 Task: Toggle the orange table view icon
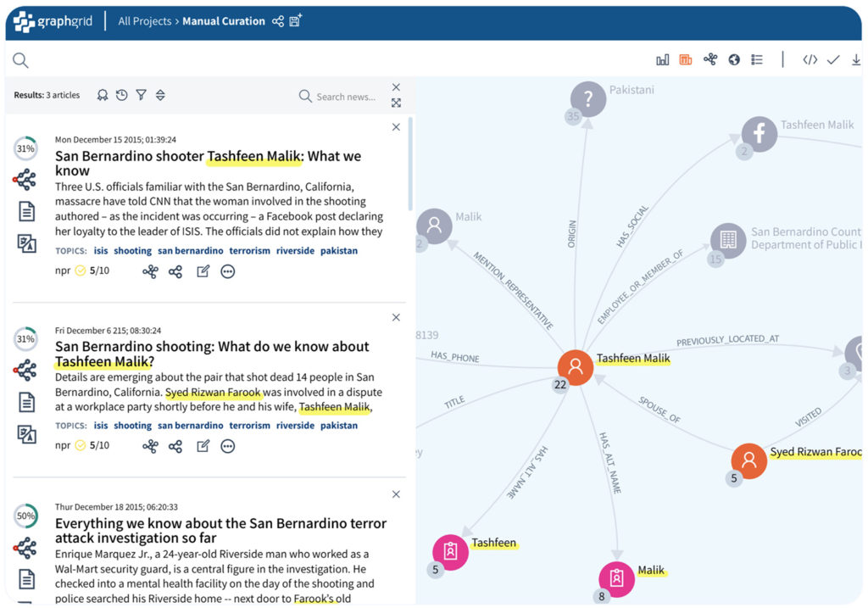686,59
